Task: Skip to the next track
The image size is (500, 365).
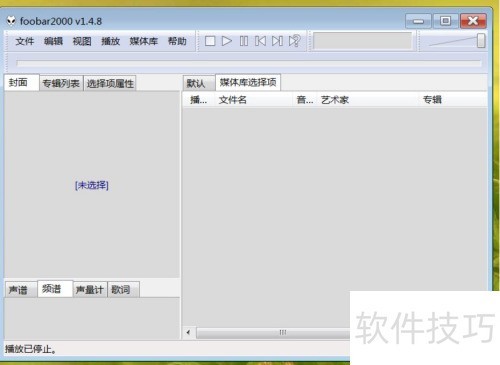Action: [x=277, y=41]
